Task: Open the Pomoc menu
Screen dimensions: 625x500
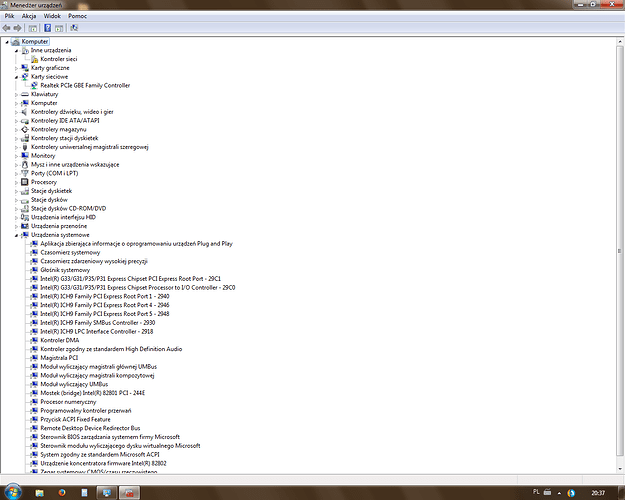Action: 77,16
